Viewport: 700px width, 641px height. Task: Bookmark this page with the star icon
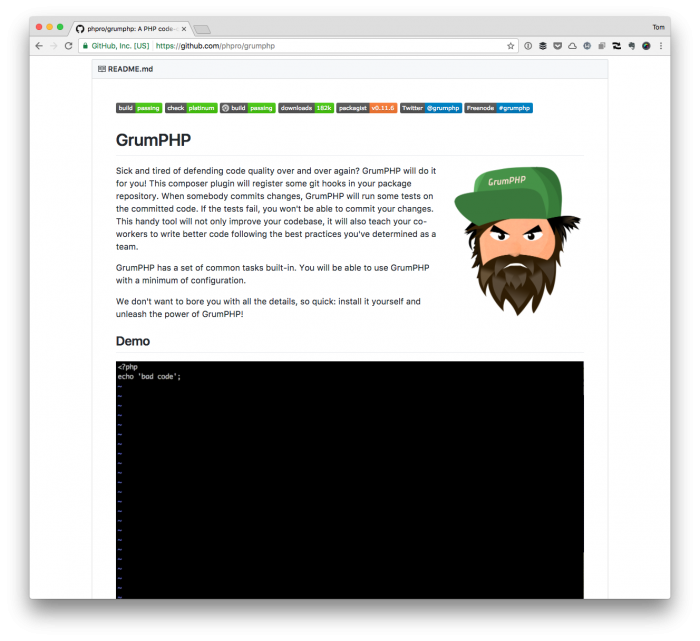(x=511, y=46)
